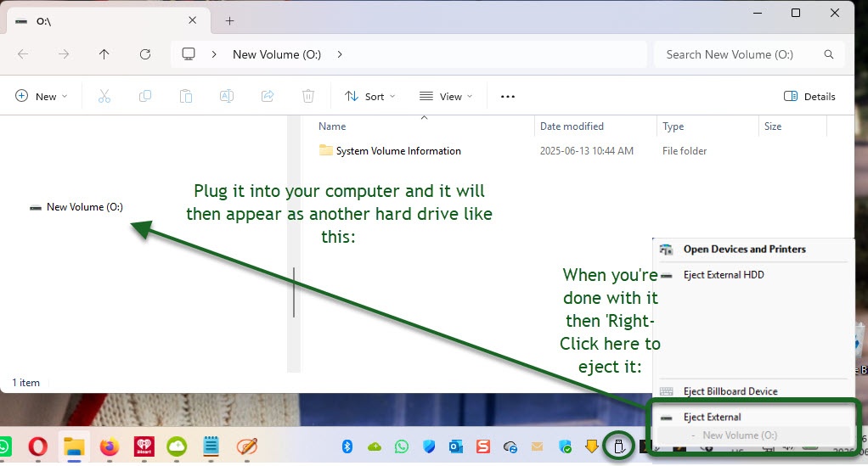Click the This PC monitor icon
Image resolution: width=868 pixels, height=466 pixels.
click(x=189, y=54)
